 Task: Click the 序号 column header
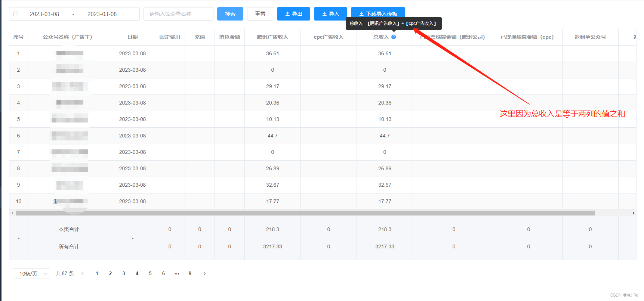tap(18, 37)
